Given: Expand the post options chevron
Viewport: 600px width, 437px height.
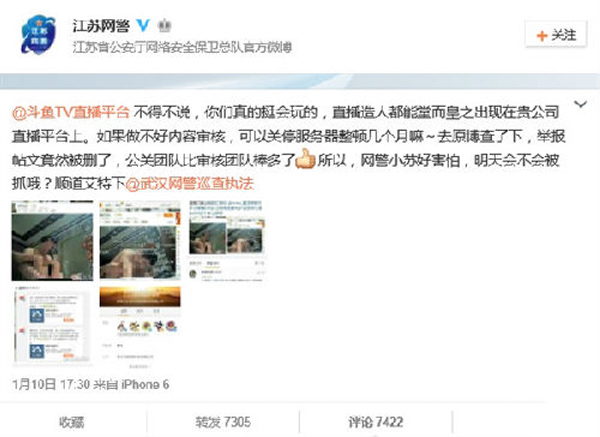Looking at the screenshot, I should point(580,104).
